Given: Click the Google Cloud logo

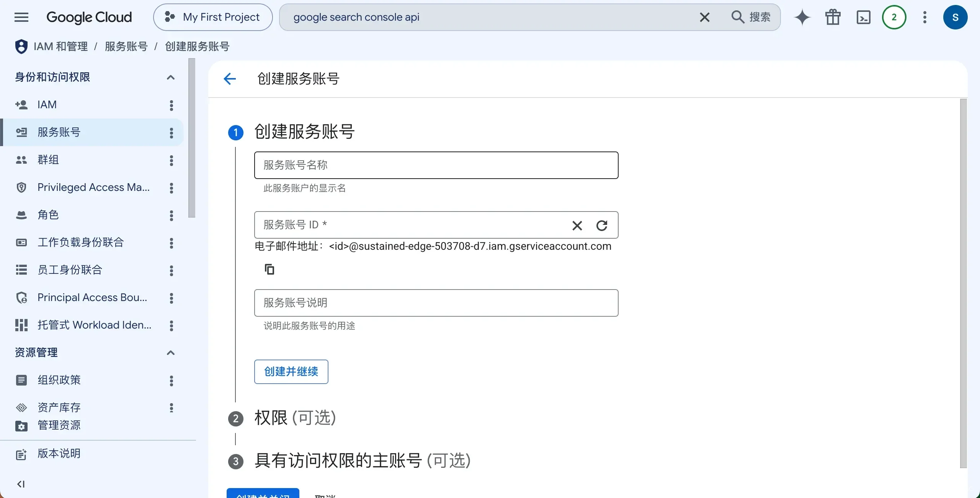Looking at the screenshot, I should click(x=89, y=17).
